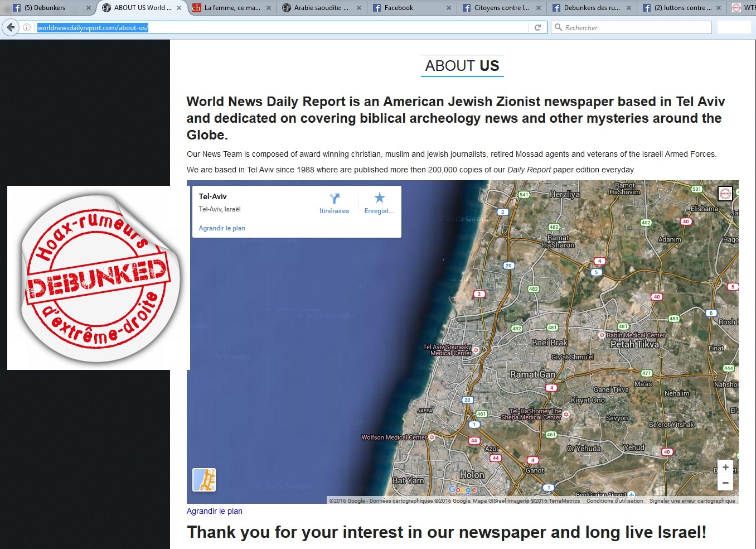
Task: Click the Herzliya label on the map
Action: click(564, 195)
